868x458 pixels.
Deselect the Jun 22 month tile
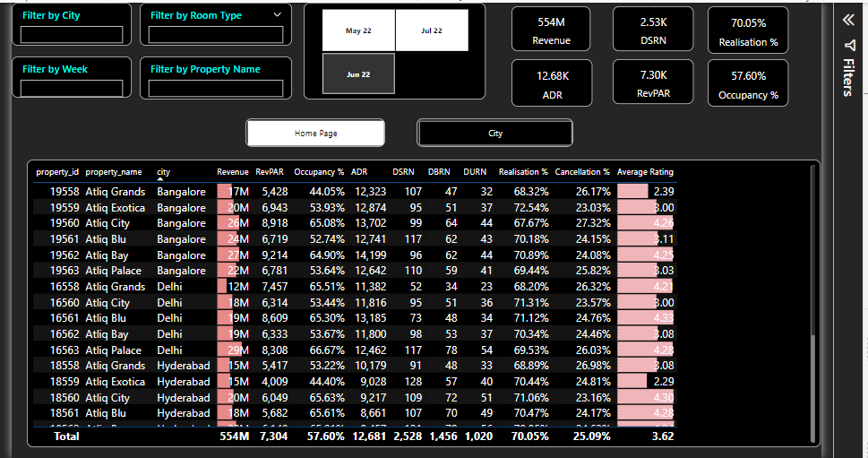(x=358, y=74)
